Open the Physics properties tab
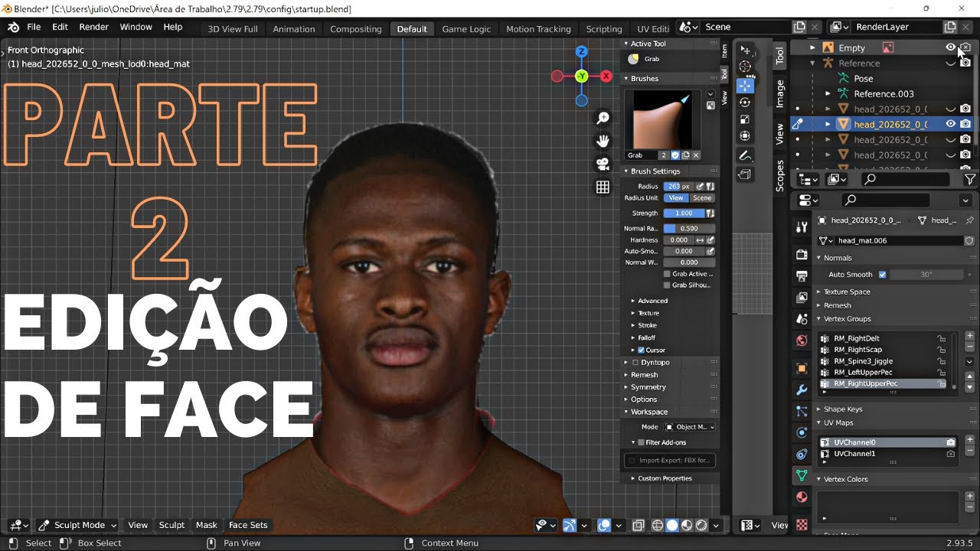The image size is (980, 551). (x=802, y=432)
